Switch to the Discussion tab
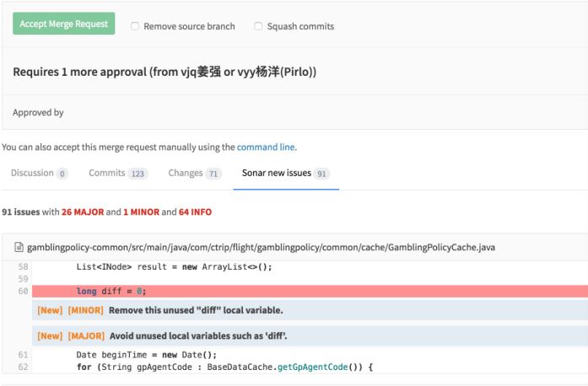This screenshot has width=588, height=386. tap(39, 174)
